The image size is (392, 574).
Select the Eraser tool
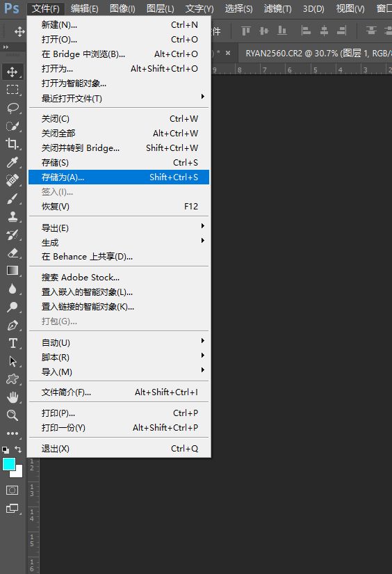tap(13, 253)
